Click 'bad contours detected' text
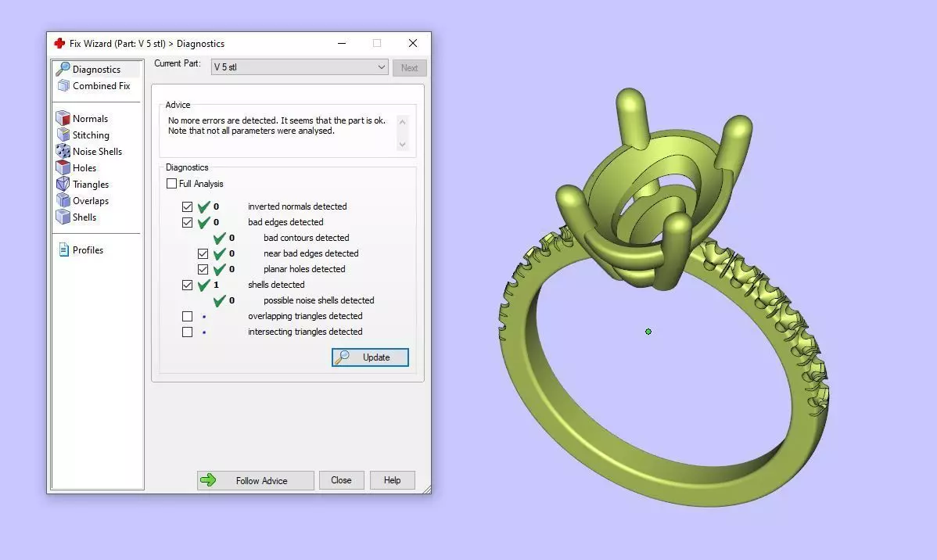Image resolution: width=937 pixels, height=560 pixels. click(x=306, y=238)
